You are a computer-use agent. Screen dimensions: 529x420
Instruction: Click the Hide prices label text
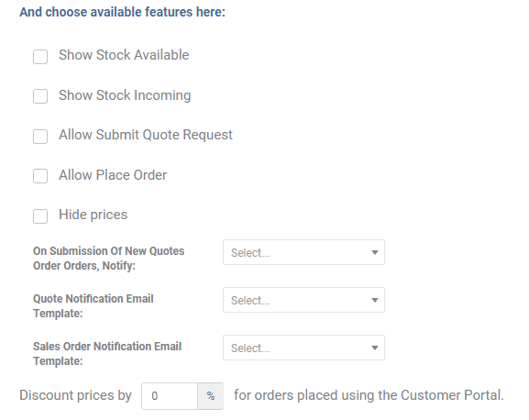pos(94,215)
